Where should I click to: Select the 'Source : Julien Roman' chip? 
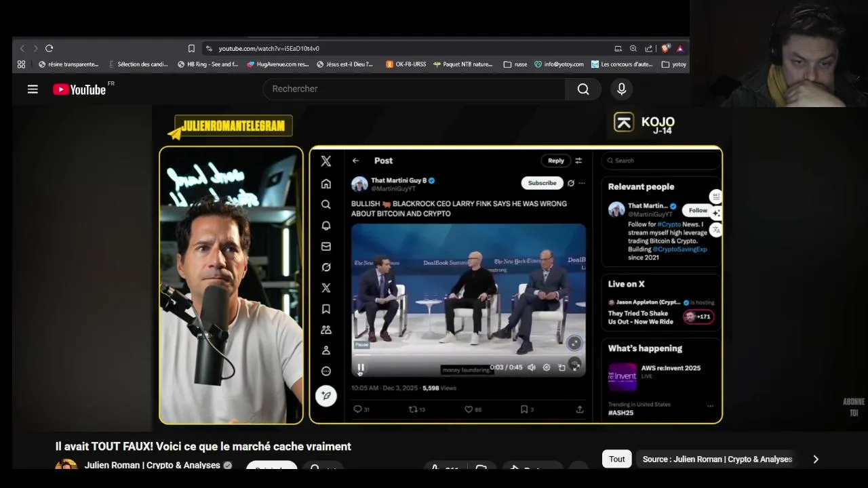[x=717, y=459]
